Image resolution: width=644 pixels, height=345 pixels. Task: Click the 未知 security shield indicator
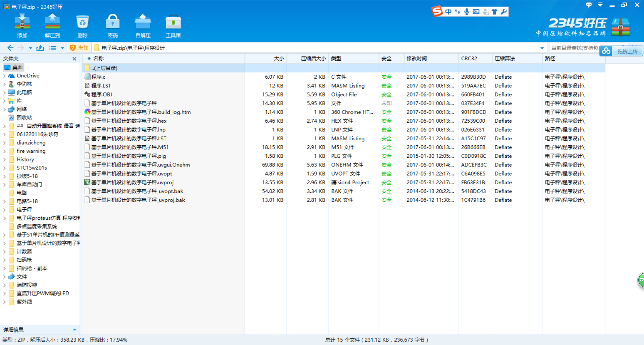coord(79,48)
